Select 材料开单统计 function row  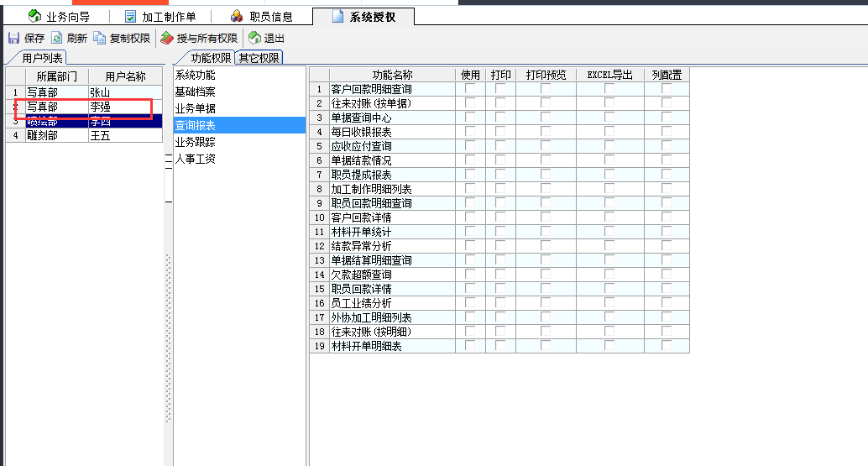[499, 232]
